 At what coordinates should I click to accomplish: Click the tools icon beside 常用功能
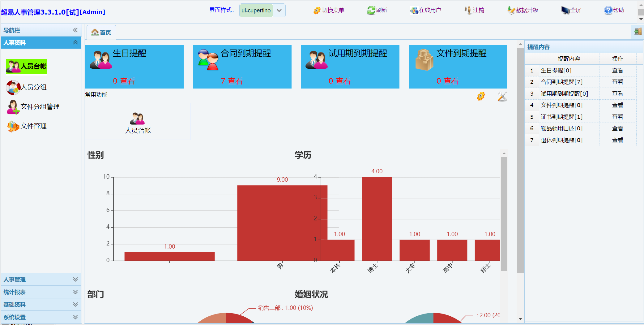point(502,97)
